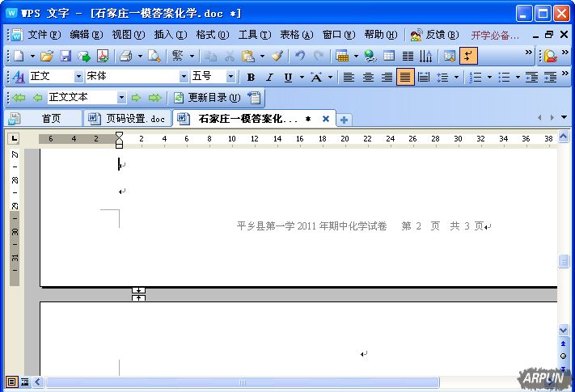This screenshot has width=575, height=392.
Task: Open the 插入 (Insert) menu
Action: 170,35
